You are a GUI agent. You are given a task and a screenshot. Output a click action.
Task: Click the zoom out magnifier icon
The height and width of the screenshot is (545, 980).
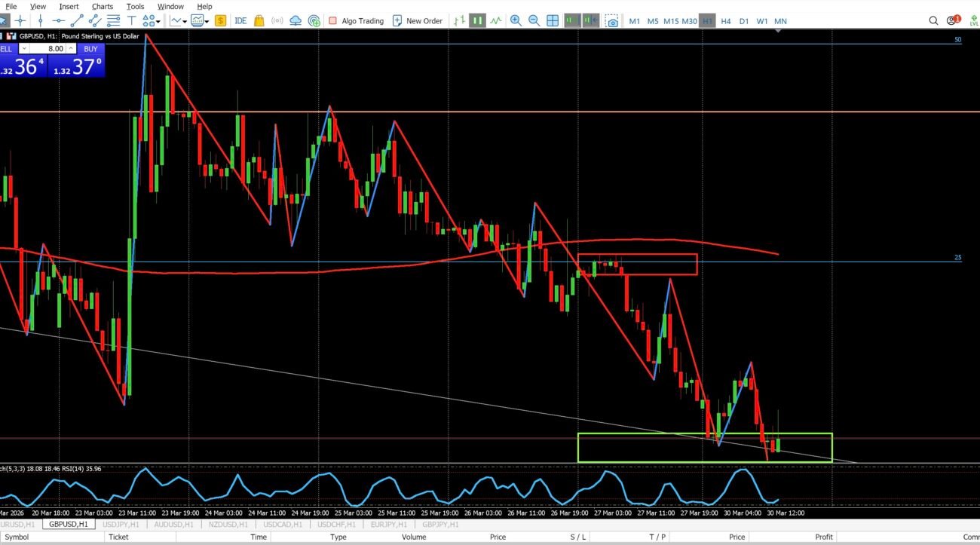click(x=534, y=21)
